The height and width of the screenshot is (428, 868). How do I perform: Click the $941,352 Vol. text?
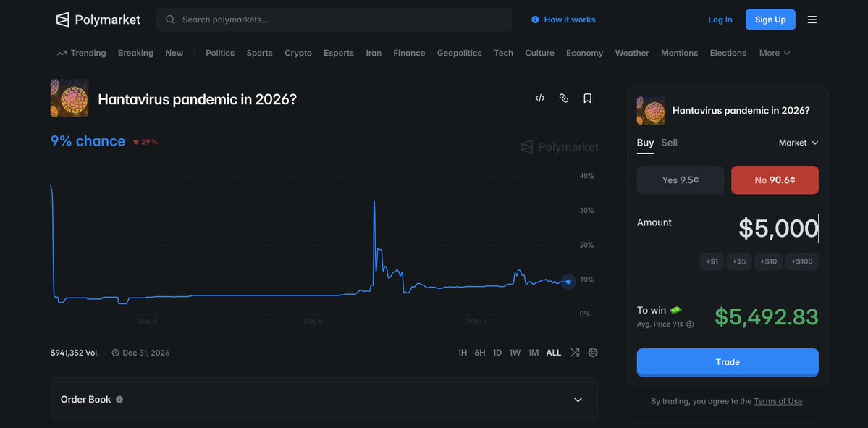(x=75, y=353)
